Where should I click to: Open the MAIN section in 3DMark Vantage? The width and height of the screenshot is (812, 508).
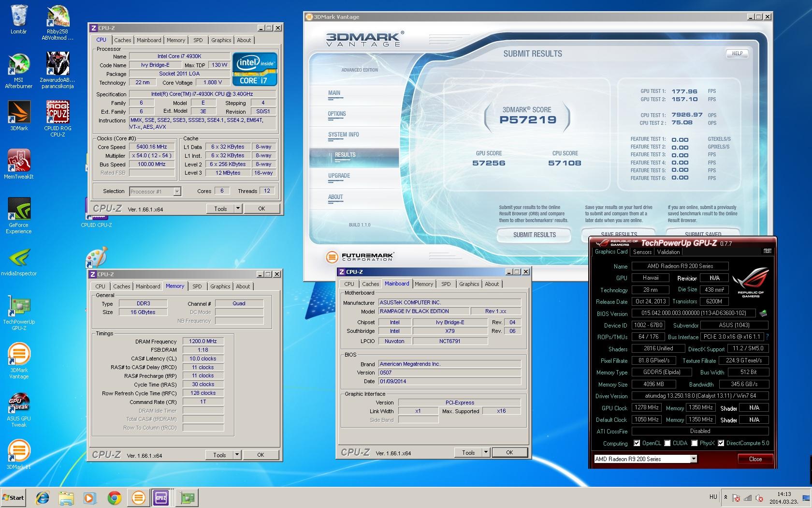(334, 93)
